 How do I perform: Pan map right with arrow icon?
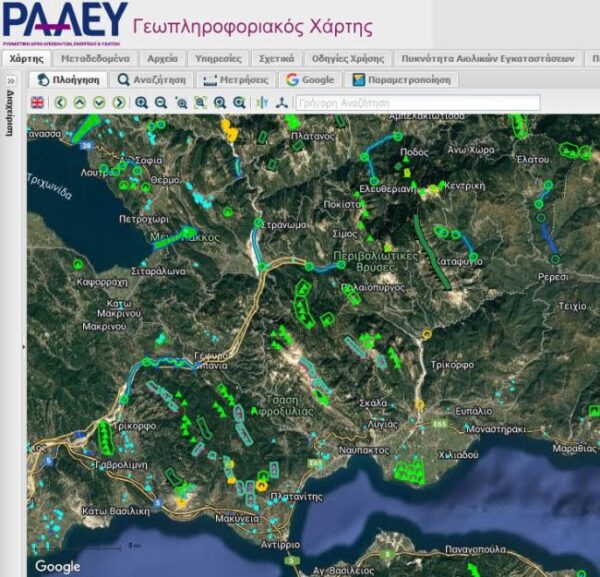119,102
